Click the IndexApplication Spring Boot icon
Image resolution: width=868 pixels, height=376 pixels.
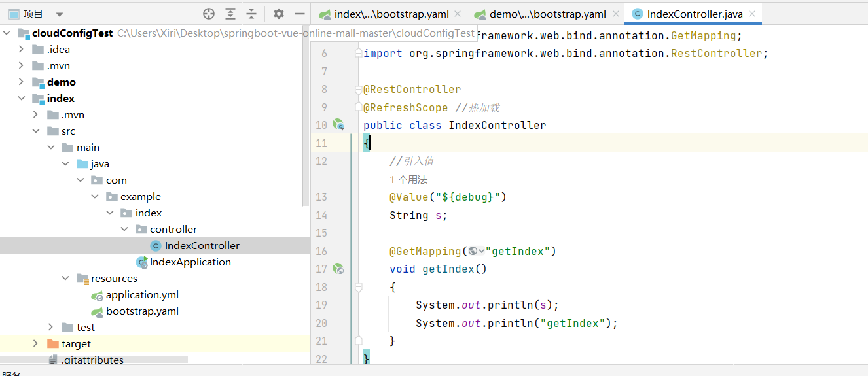coord(141,262)
